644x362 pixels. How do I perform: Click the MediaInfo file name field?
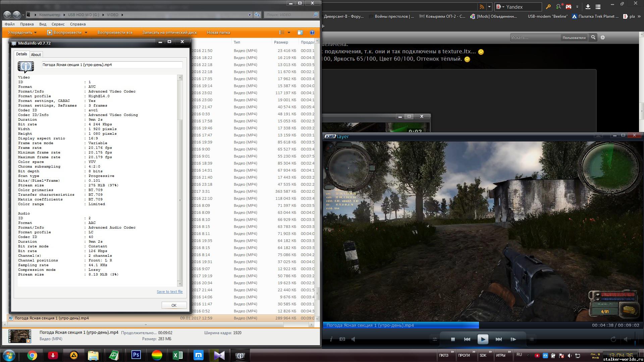pos(112,65)
